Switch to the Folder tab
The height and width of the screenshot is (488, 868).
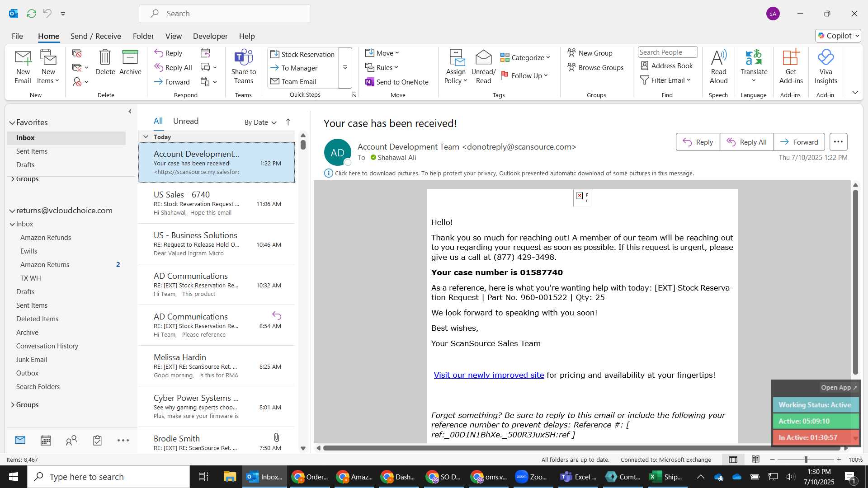pos(143,36)
